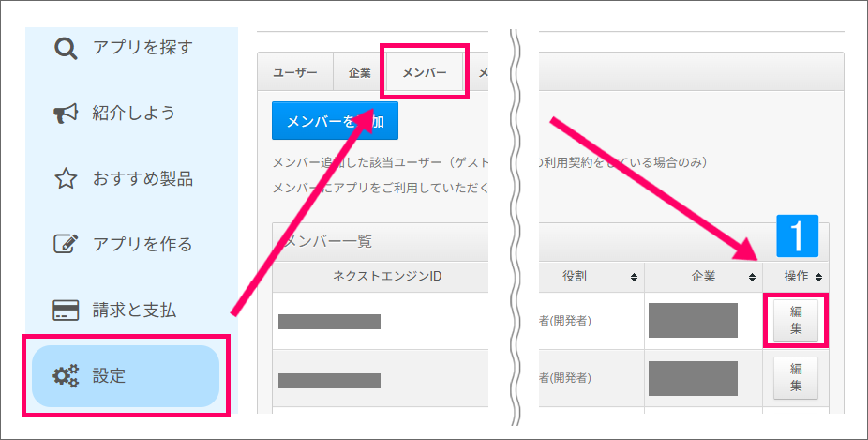
Task: Click the megaphone icon for 紹介しよう
Action: tap(66, 114)
